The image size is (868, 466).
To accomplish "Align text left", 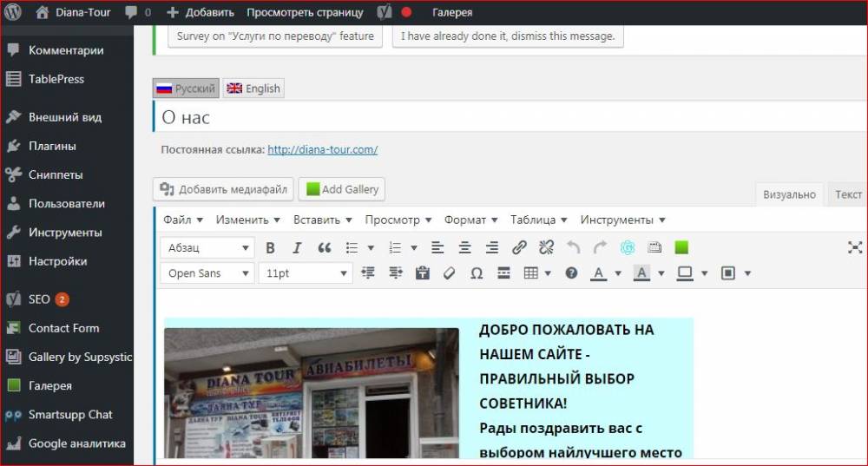I will click(x=437, y=247).
